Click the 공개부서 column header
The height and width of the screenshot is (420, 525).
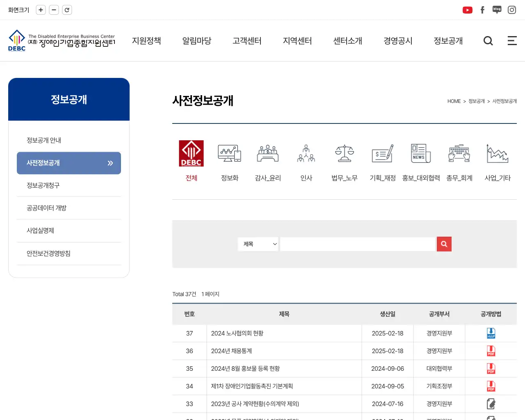[439, 314]
